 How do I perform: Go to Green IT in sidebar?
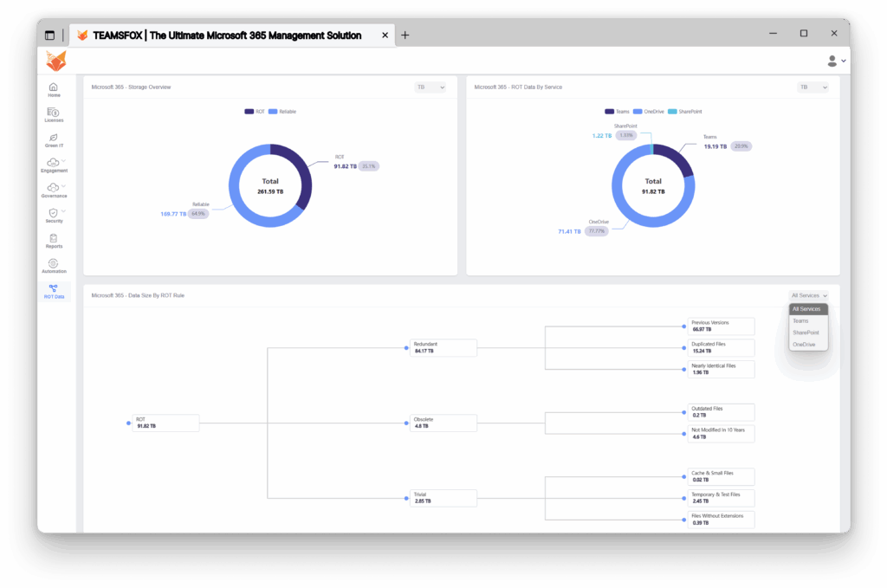[x=53, y=141]
